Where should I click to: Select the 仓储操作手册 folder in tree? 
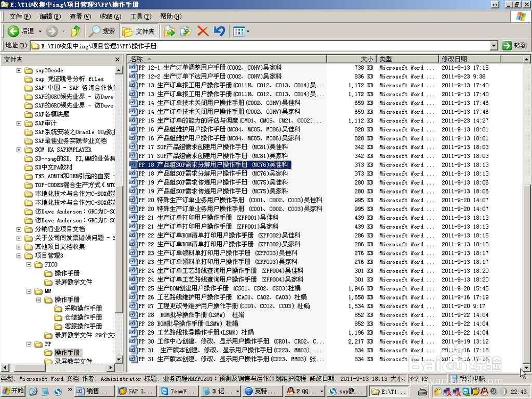tap(83, 317)
